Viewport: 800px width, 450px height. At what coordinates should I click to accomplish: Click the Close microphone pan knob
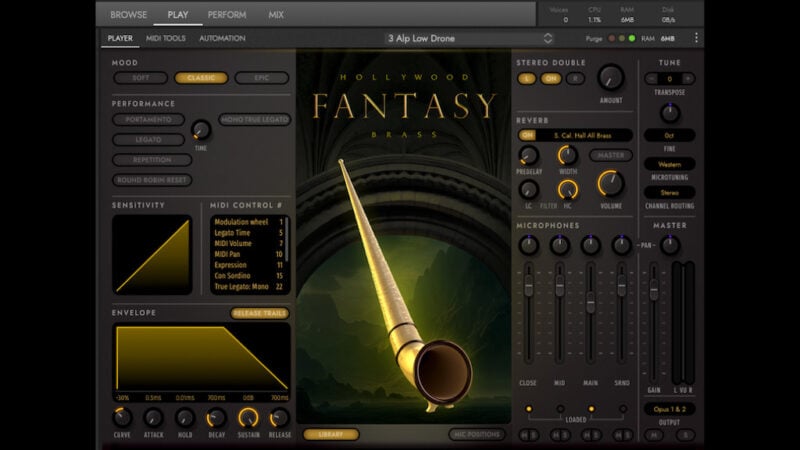point(528,244)
